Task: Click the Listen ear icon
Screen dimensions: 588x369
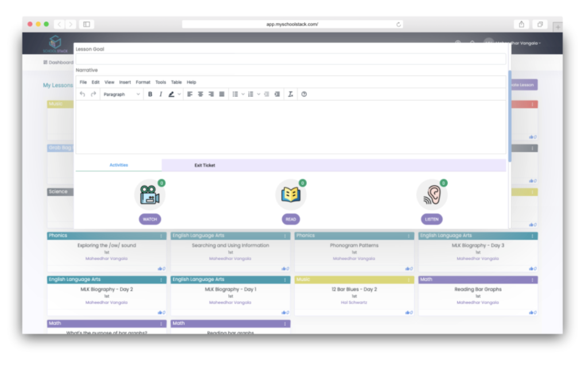Action: pos(432,194)
